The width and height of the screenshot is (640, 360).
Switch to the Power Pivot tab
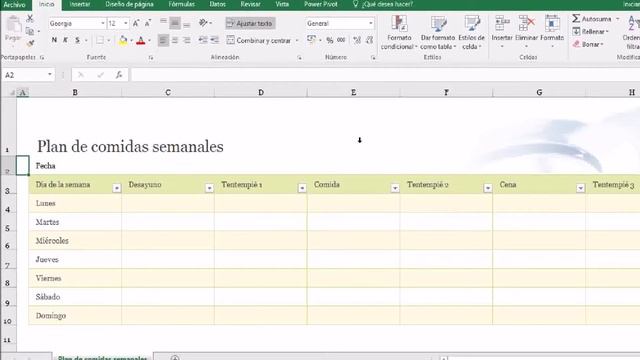point(321,4)
